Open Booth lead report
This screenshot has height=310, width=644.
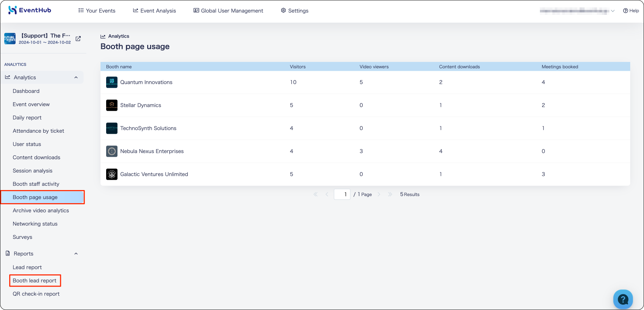point(35,281)
